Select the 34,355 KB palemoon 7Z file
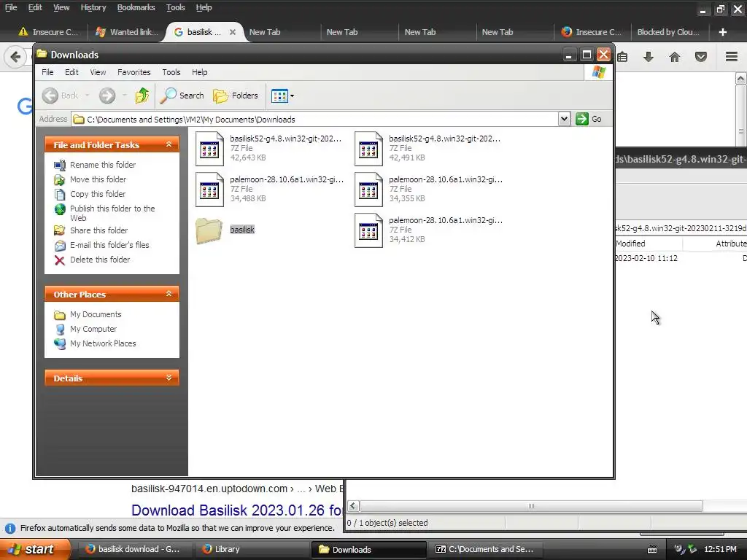Image resolution: width=747 pixels, height=560 pixels. (427, 189)
